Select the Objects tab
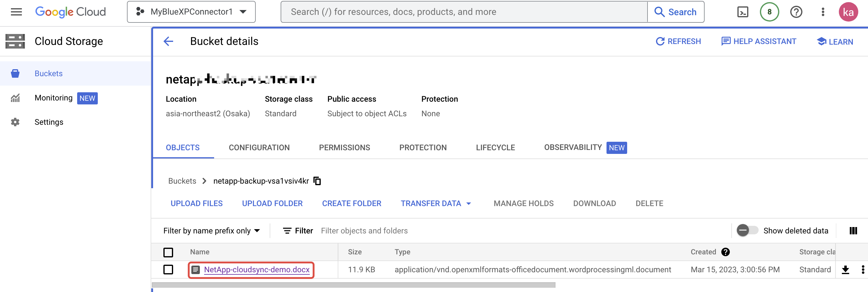Viewport: 868px width, 292px height. [183, 148]
